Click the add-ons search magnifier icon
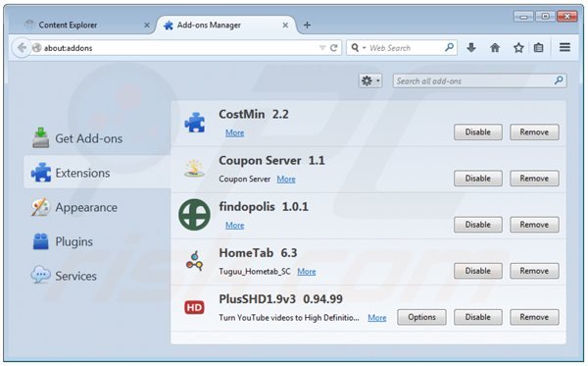This screenshot has height=366, width=588. pyautogui.click(x=559, y=80)
